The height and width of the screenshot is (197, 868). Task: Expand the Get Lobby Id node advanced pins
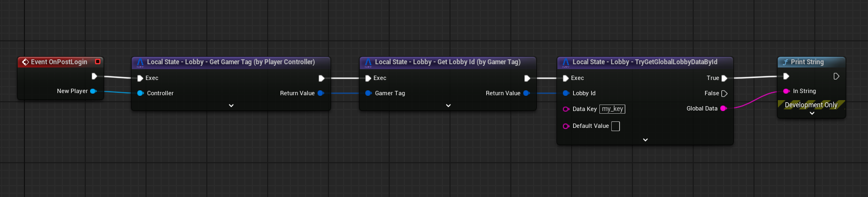(448, 106)
